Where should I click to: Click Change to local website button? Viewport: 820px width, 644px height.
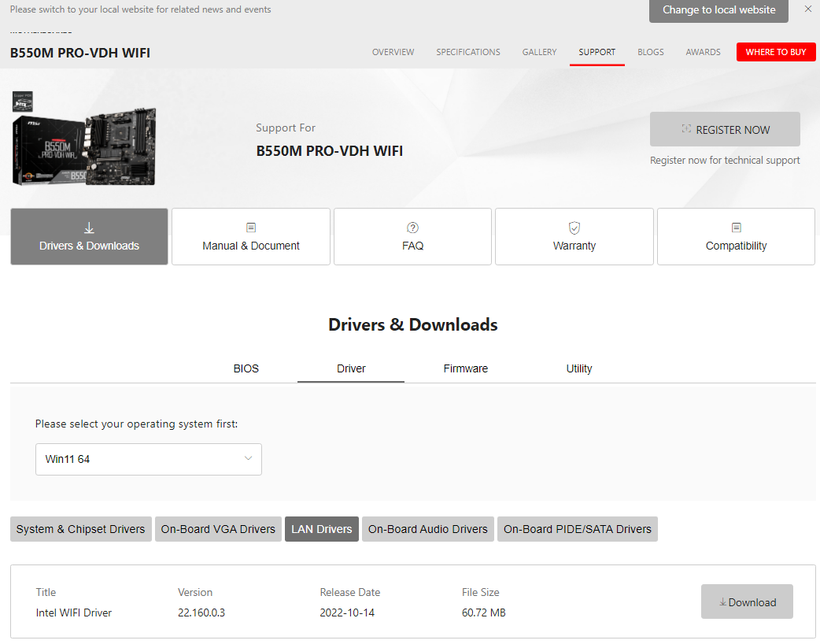pos(718,10)
